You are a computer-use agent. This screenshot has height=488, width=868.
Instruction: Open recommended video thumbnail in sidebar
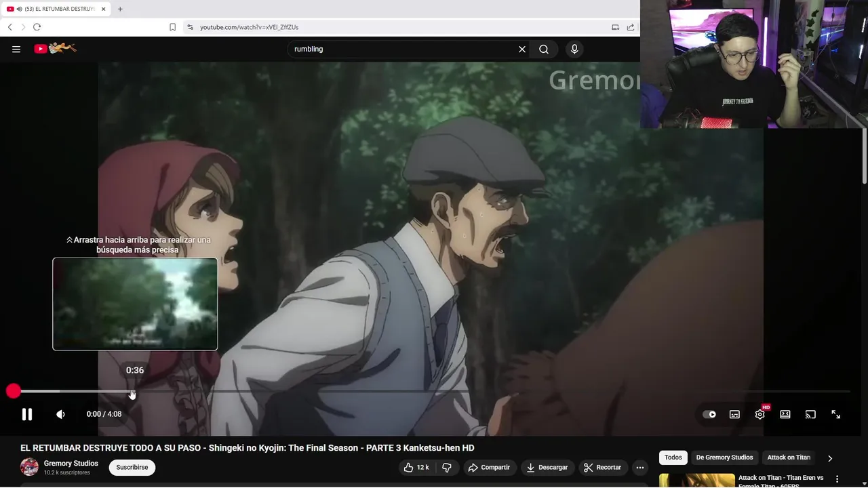click(696, 481)
